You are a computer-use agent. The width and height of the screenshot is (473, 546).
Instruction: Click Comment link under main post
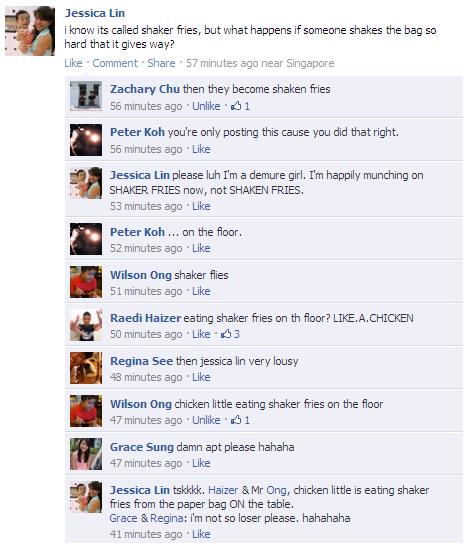[x=115, y=63]
